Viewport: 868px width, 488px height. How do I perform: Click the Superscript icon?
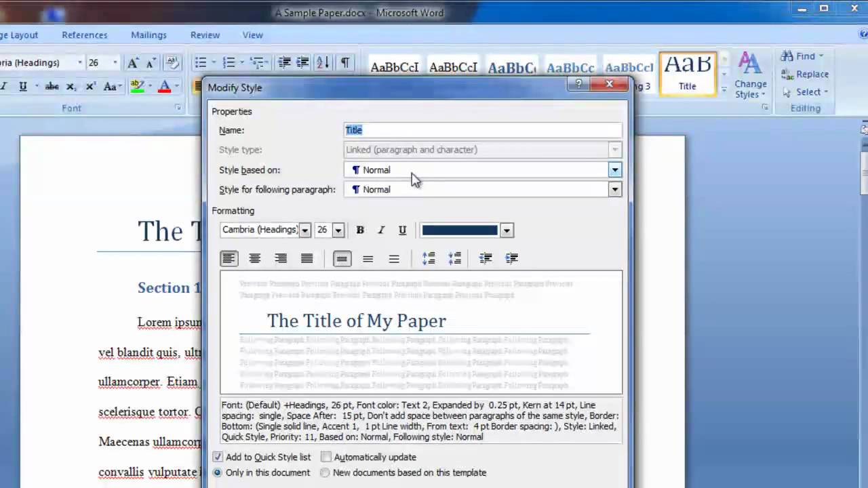(90, 86)
